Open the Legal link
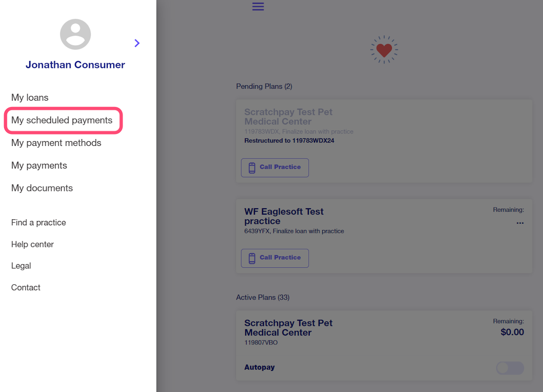Viewport: 543px width, 392px height. point(21,266)
